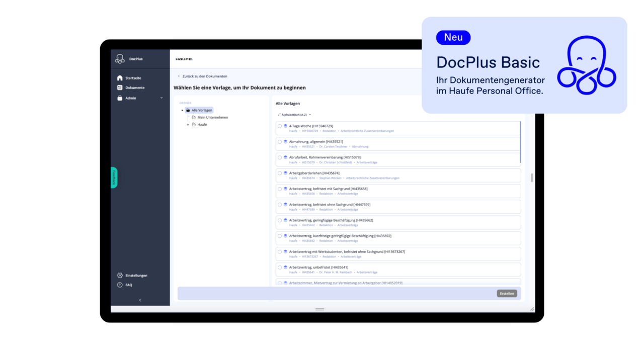This screenshot has width=644, height=362.
Task: Expand the Haufe folder in the tree
Action: [188, 124]
